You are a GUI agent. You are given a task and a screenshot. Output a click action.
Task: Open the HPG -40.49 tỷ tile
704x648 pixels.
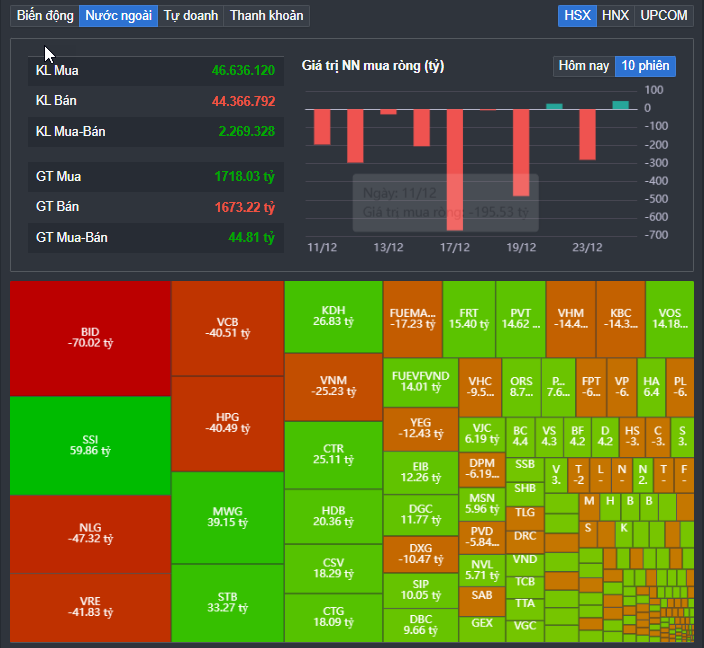[x=228, y=423]
